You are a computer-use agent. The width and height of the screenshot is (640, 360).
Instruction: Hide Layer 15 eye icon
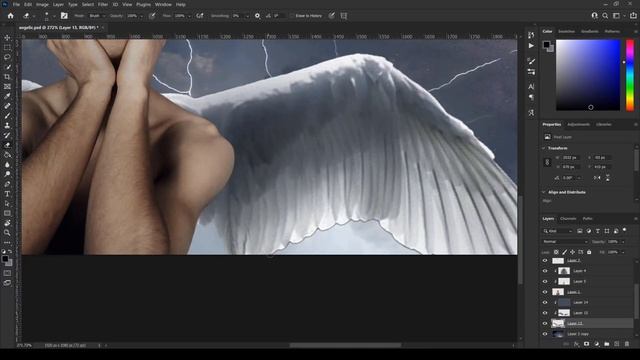click(x=545, y=313)
